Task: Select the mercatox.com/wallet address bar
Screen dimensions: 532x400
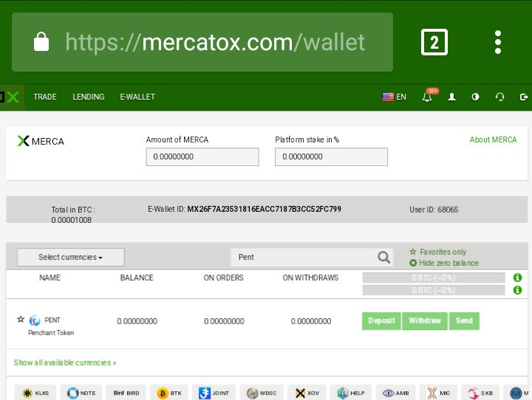Action: (x=202, y=42)
